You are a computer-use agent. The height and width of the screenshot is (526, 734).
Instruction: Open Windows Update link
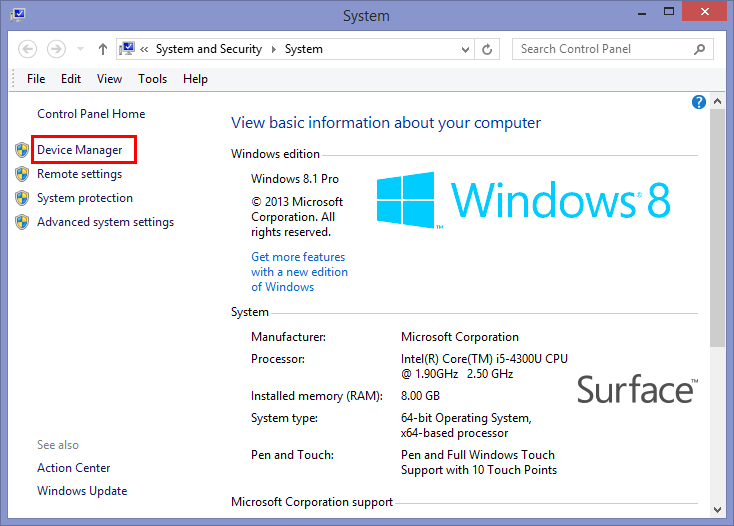pyautogui.click(x=82, y=491)
